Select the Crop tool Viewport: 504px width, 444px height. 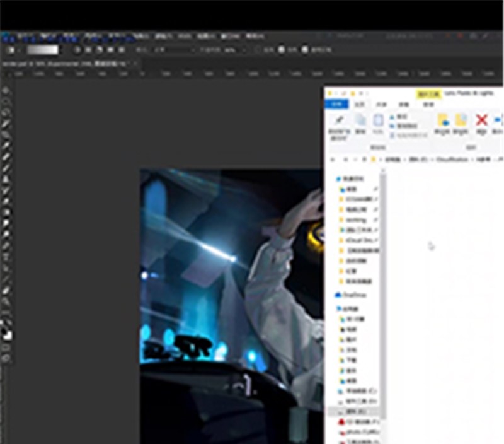(6, 134)
